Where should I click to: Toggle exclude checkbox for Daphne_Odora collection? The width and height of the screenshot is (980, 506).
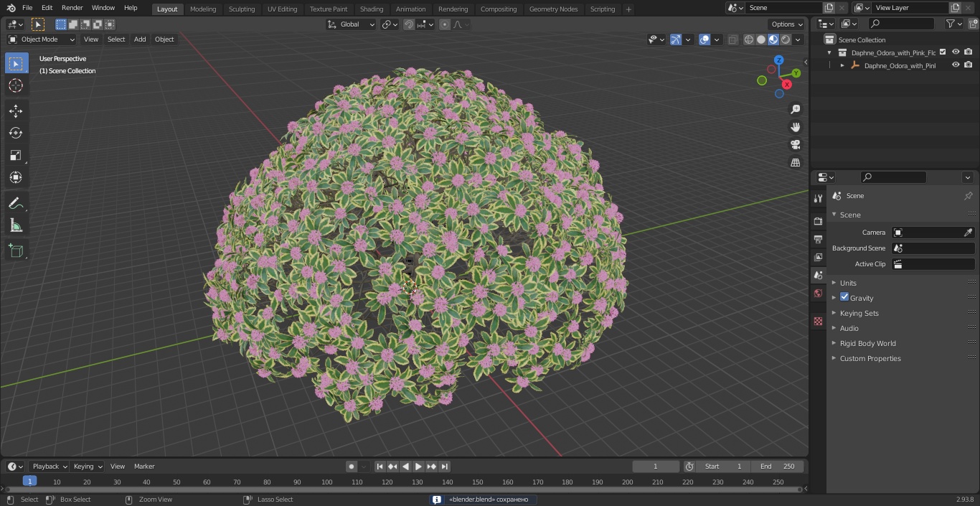[943, 52]
